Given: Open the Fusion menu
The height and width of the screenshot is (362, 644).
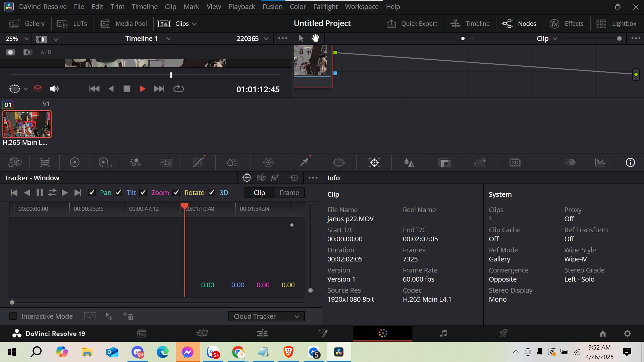Looking at the screenshot, I should coord(272,7).
